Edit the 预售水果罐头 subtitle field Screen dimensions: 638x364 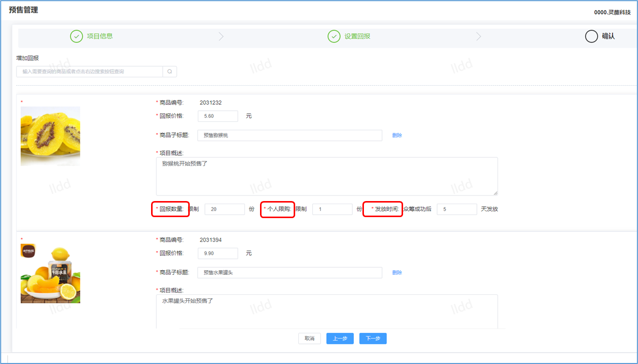click(x=290, y=273)
